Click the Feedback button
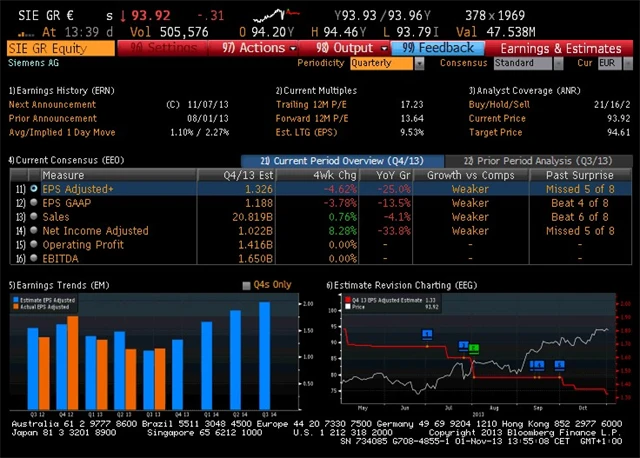The height and width of the screenshot is (458, 640). tap(439, 47)
